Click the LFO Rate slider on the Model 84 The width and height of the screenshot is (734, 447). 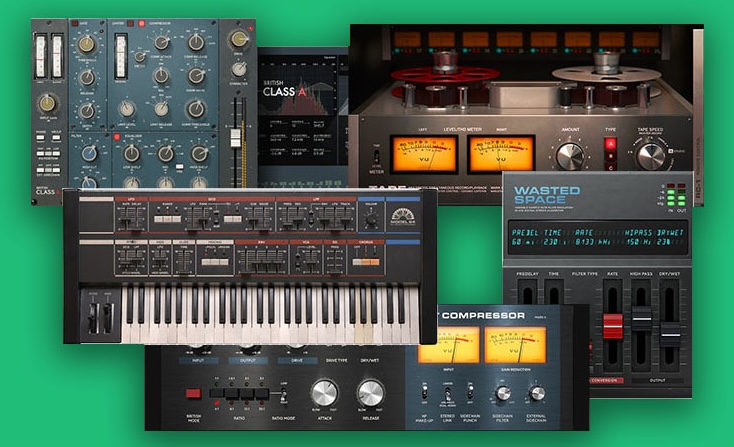(125, 218)
